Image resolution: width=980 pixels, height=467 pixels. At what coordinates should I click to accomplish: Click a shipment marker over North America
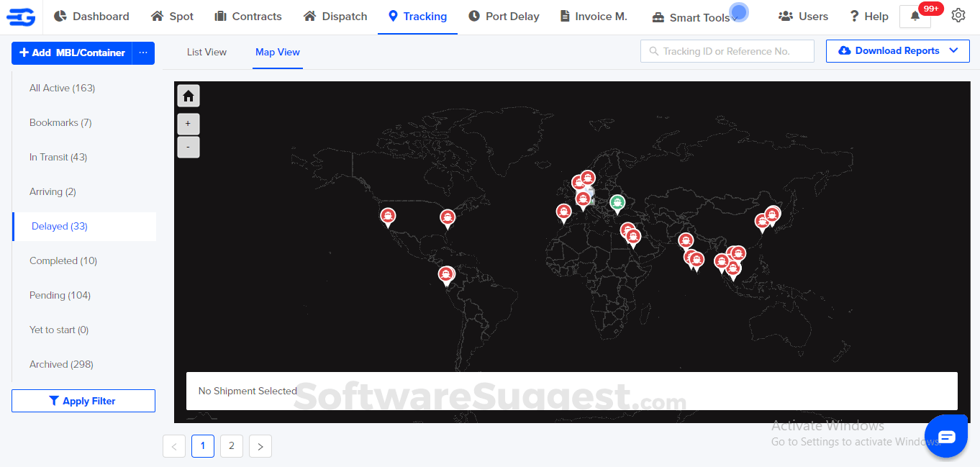388,216
